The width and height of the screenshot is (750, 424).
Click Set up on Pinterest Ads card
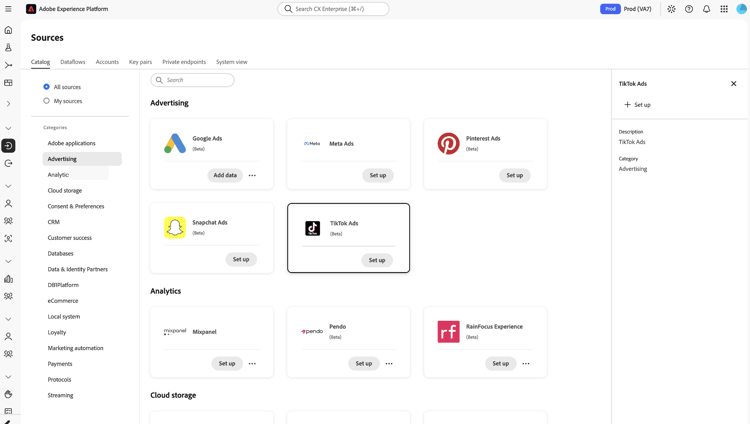(515, 176)
